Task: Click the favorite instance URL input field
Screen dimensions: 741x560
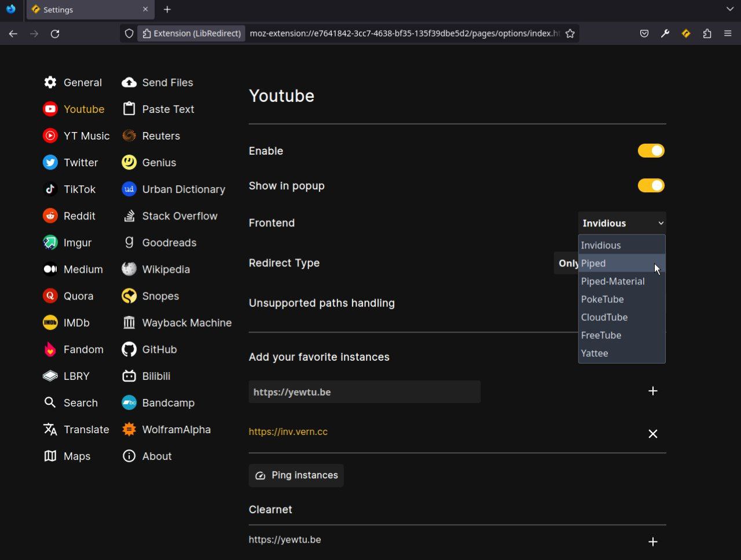Action: coord(365,392)
